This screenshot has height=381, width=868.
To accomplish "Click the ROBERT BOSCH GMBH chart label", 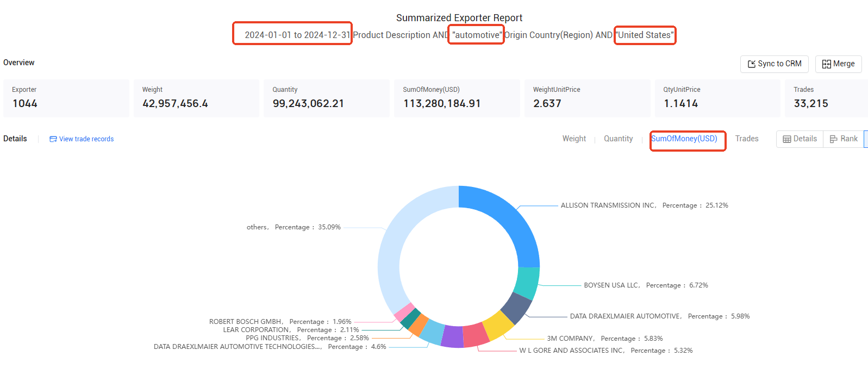I will 280,322.
